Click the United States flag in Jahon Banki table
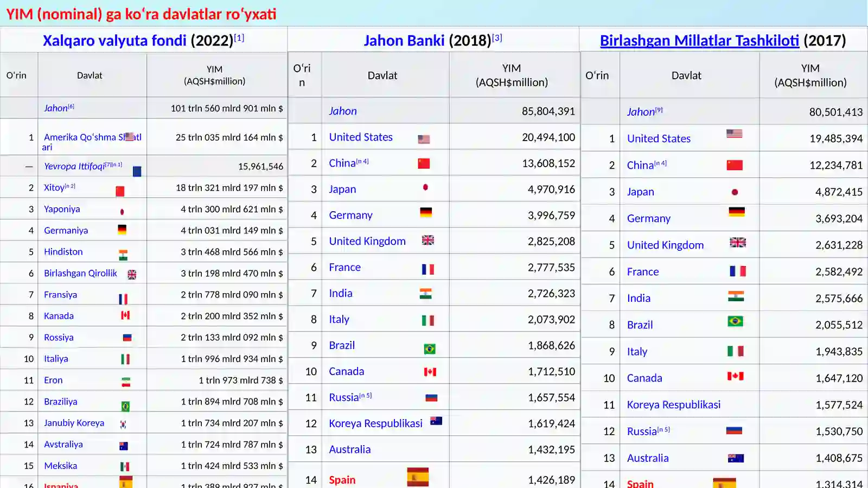 pyautogui.click(x=424, y=140)
